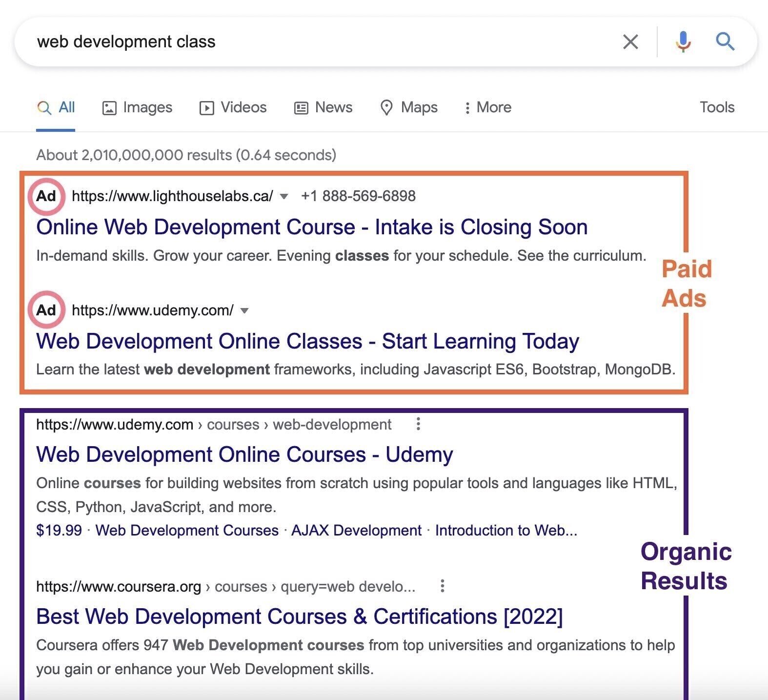768x700 pixels.
Task: Click the AJAX Development sitelink
Action: 356,530
